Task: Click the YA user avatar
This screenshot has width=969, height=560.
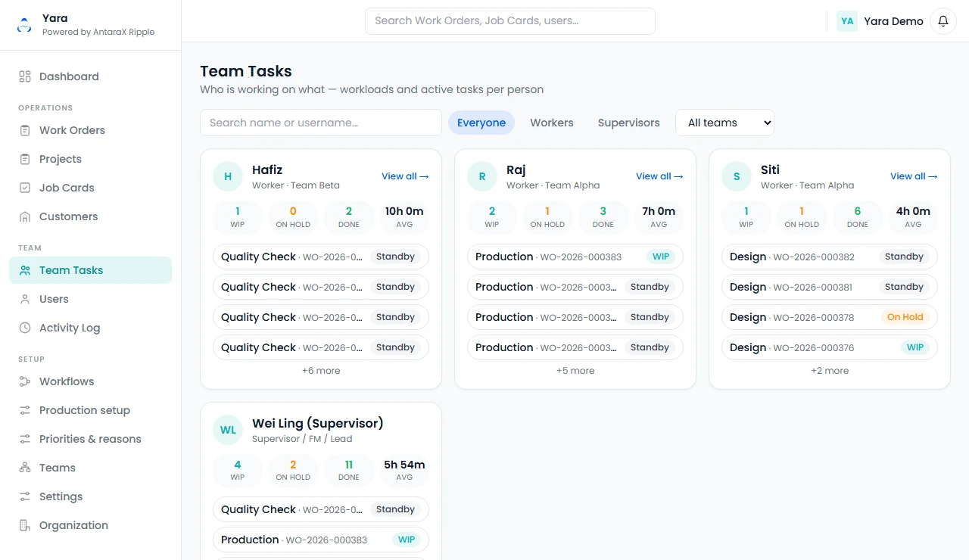Action: [847, 21]
